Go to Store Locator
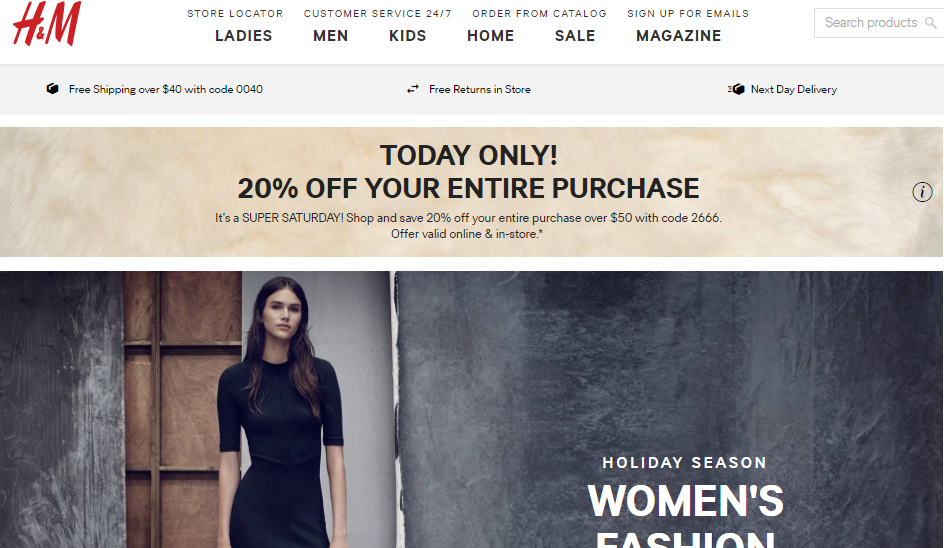 (235, 13)
